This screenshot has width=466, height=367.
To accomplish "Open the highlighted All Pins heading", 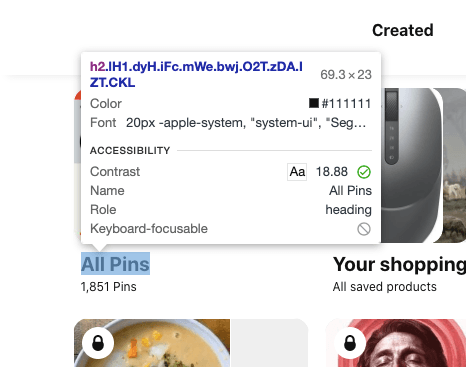I will pyautogui.click(x=115, y=264).
